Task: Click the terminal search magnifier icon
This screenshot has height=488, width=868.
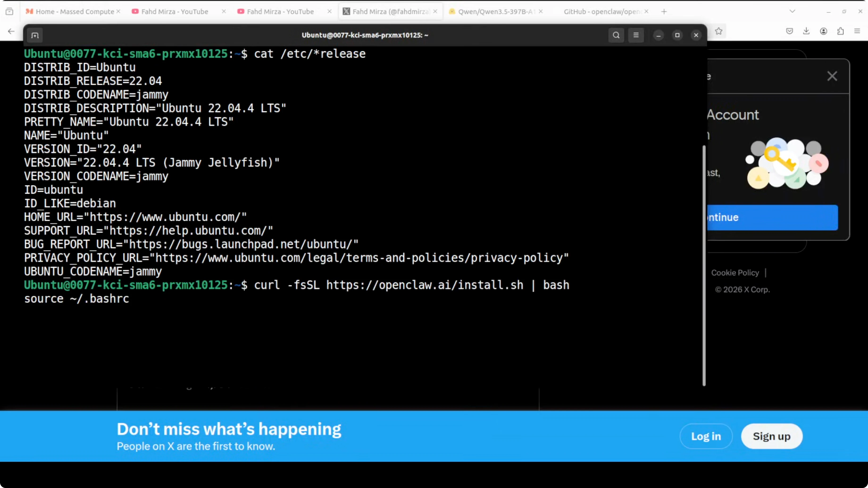Action: point(616,35)
